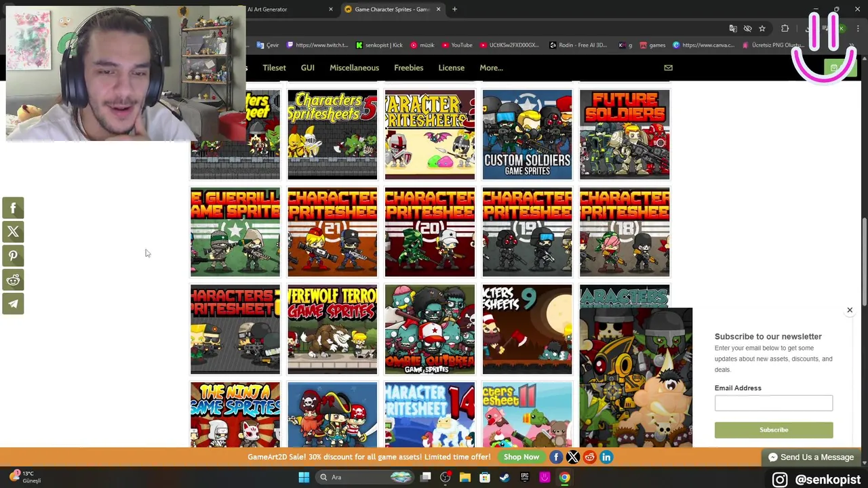Switch to Chrome in the taskbar
This screenshot has height=488, width=868.
click(564, 477)
